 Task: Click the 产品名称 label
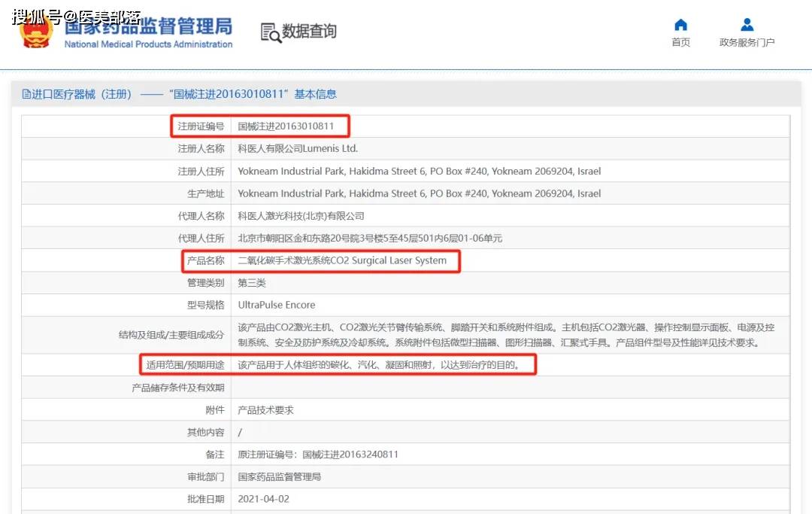tap(205, 260)
